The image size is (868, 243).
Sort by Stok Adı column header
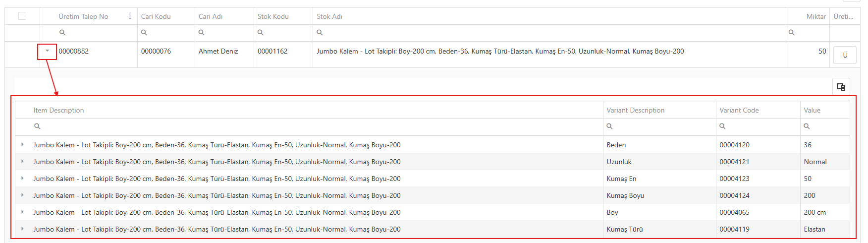click(x=329, y=16)
